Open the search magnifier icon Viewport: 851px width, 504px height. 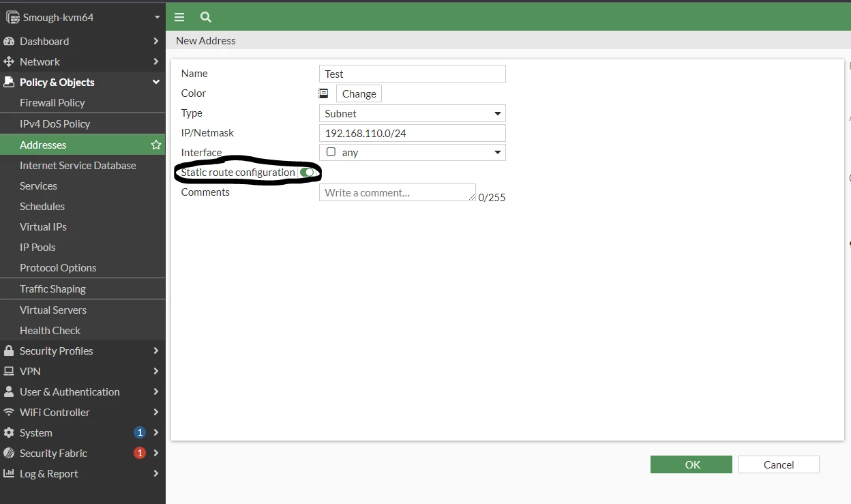[x=206, y=17]
